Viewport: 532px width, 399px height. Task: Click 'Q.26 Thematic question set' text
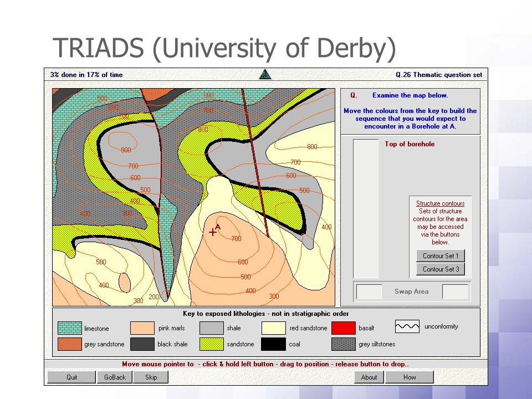pyautogui.click(x=439, y=75)
